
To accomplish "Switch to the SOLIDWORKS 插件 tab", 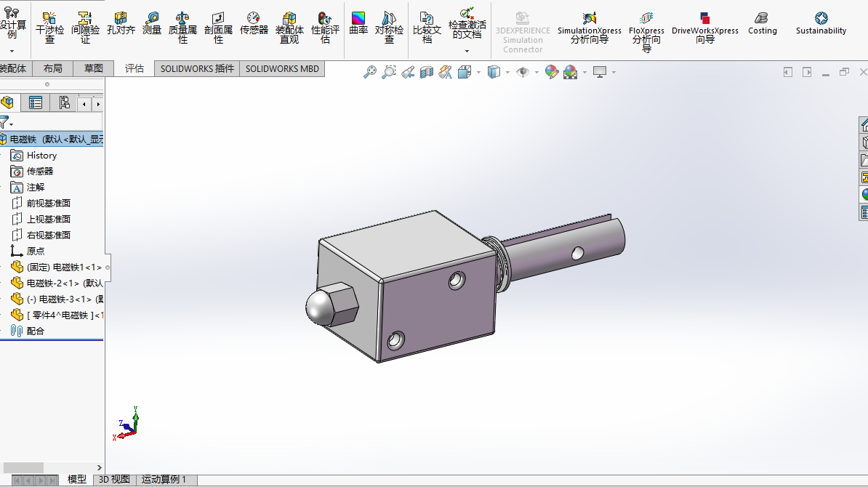I will [x=197, y=69].
